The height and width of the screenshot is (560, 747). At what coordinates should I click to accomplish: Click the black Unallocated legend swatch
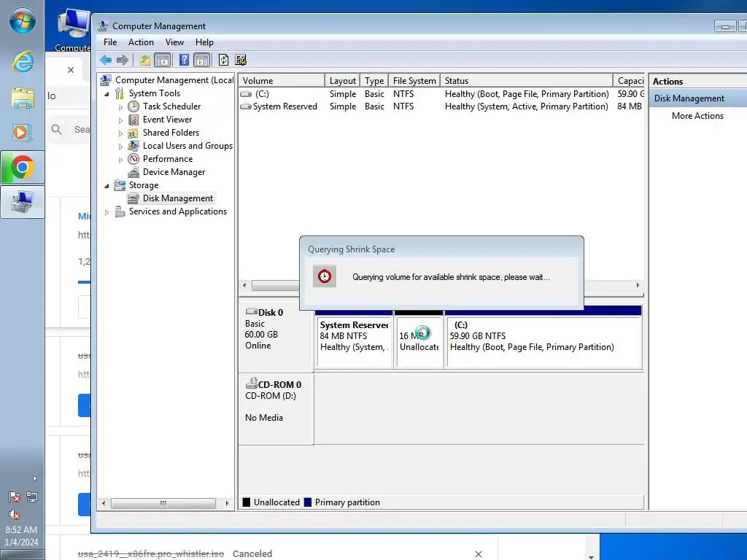(247, 502)
